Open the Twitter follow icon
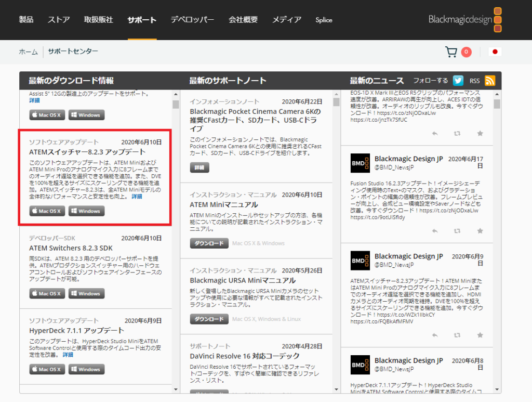 tap(458, 81)
